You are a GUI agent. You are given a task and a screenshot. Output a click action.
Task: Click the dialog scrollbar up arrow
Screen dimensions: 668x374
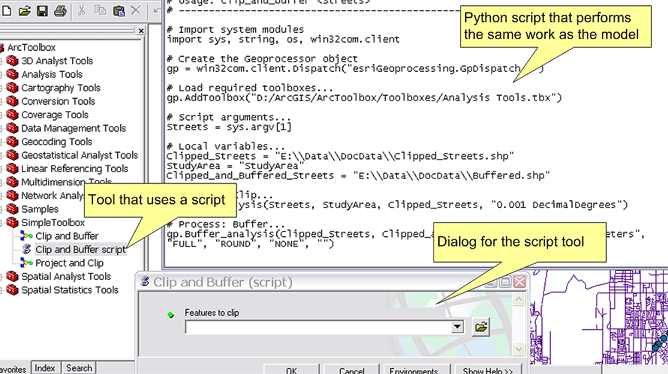click(518, 299)
